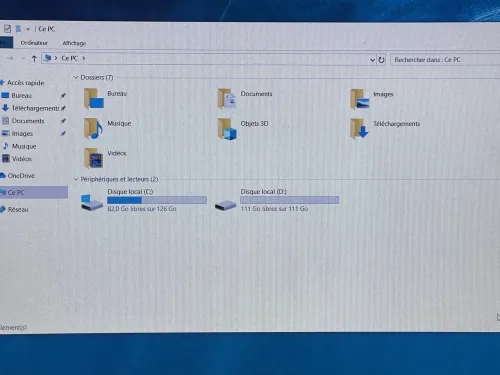Click the Ce PC breadcrumb in the address bar
500x375 pixels.
70,58
